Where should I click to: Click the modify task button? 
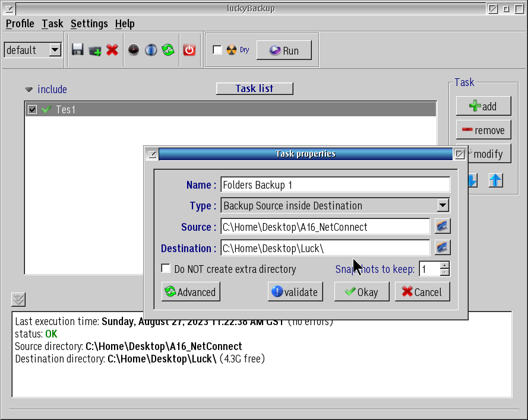pos(488,154)
